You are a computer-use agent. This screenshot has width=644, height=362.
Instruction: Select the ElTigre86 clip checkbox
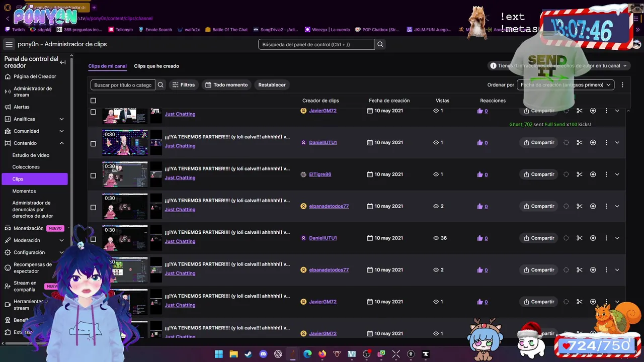pos(93,175)
